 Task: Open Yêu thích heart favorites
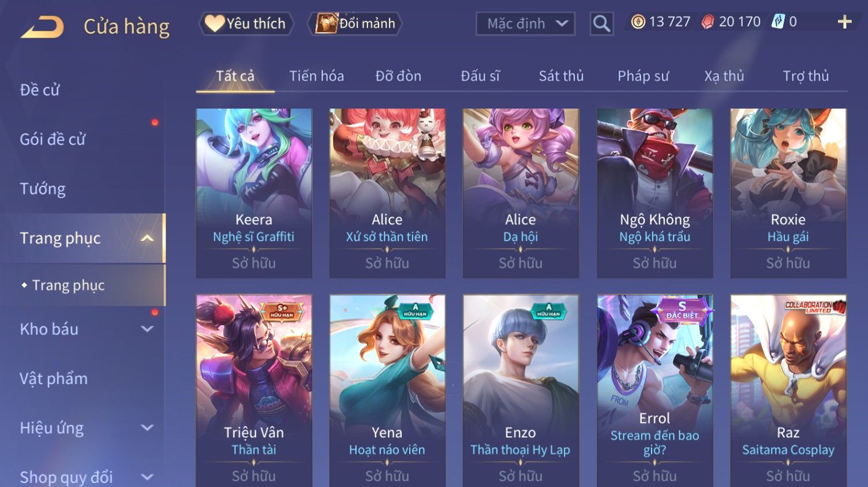tap(246, 24)
